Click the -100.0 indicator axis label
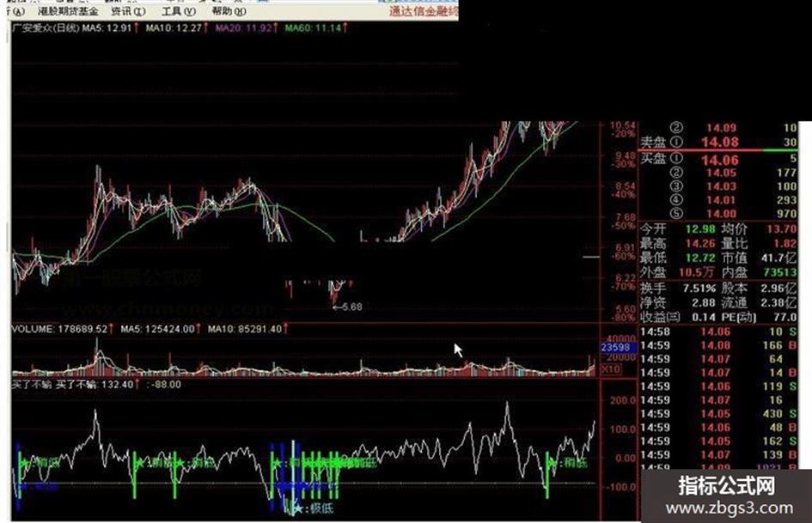Viewport: 812px width, 523px height. tap(621, 487)
